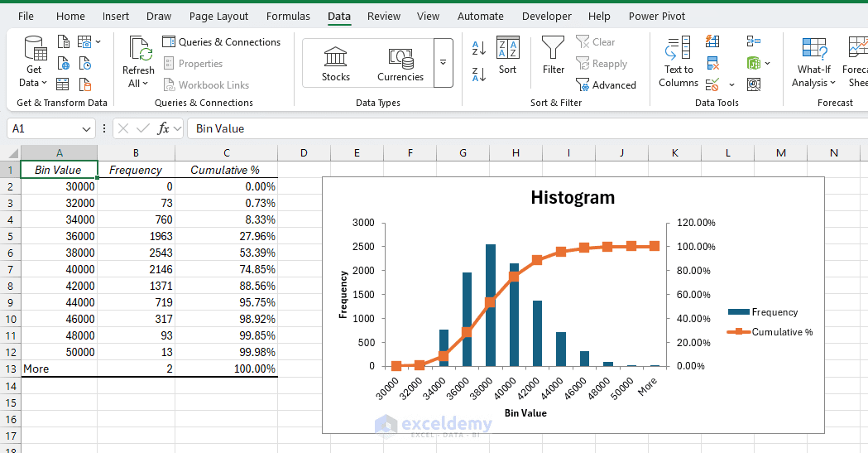
Task: Open the Get Data menu
Action: [x=34, y=62]
